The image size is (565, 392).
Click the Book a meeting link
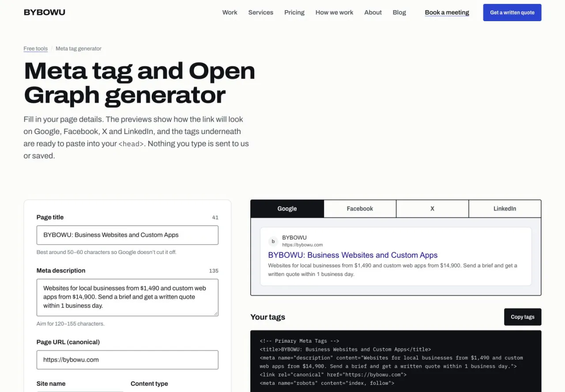(447, 12)
